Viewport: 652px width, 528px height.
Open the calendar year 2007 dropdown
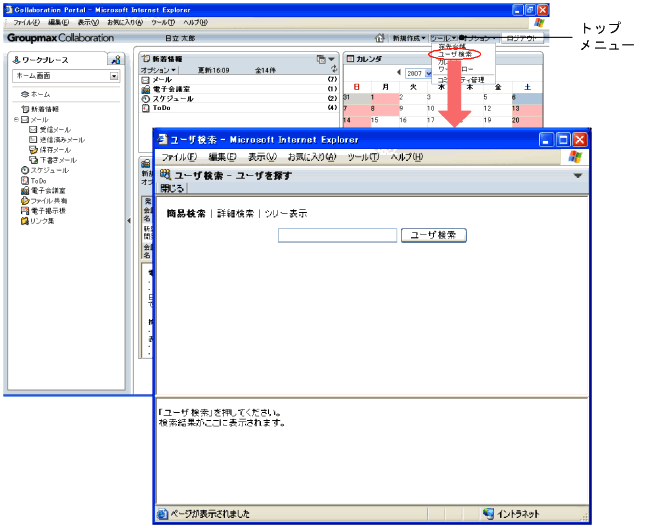(428, 74)
